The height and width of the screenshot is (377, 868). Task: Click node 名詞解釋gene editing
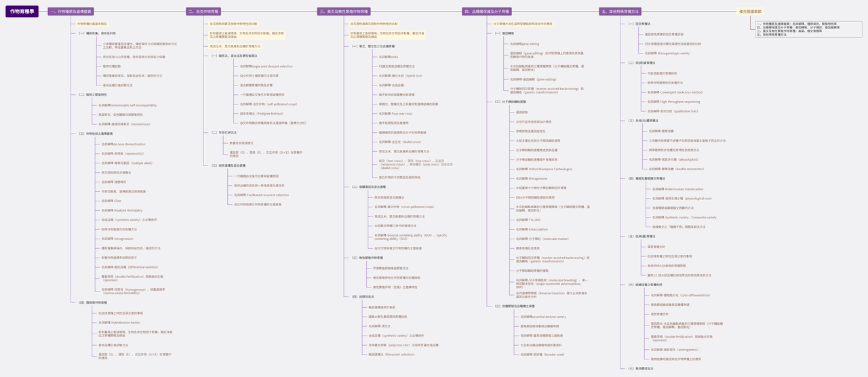coord(525,44)
